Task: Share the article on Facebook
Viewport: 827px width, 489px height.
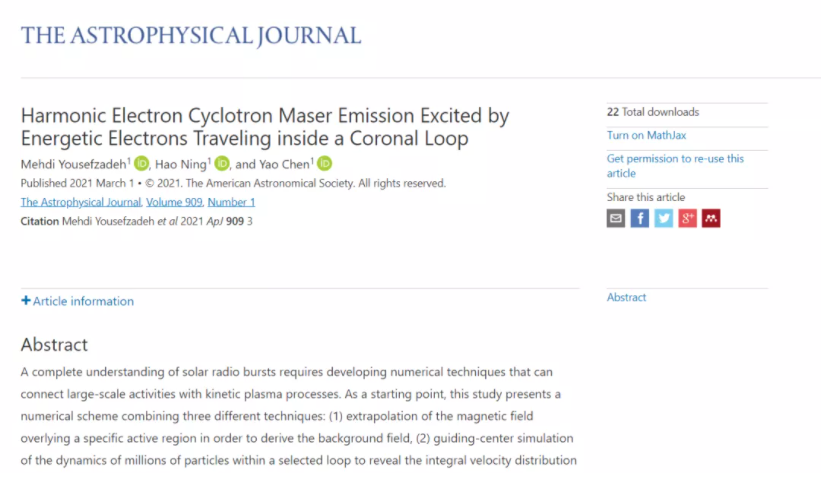Action: [x=640, y=218]
